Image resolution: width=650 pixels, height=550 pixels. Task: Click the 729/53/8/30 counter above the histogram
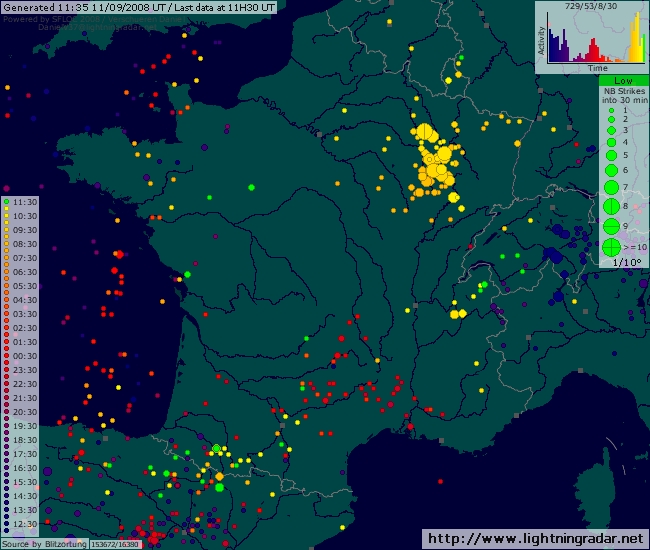[x=590, y=6]
